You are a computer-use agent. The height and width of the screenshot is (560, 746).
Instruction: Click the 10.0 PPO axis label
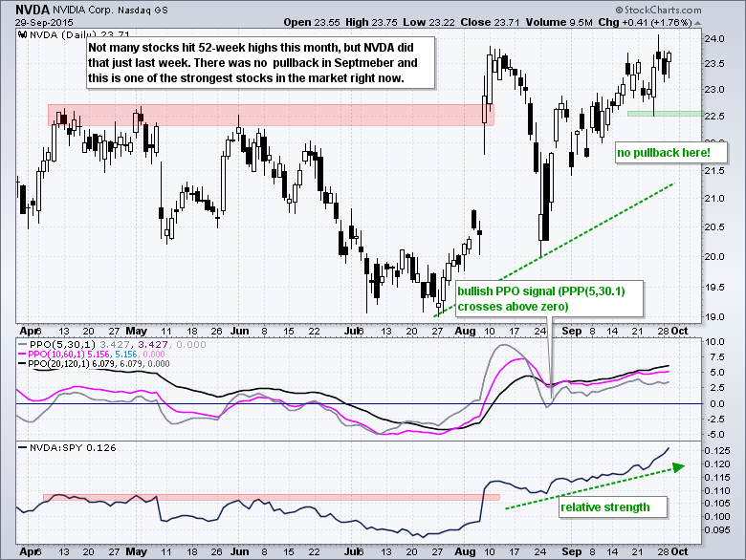click(714, 342)
